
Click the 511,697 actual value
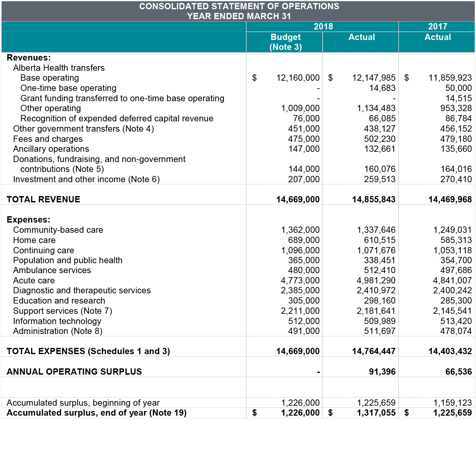[x=380, y=331]
